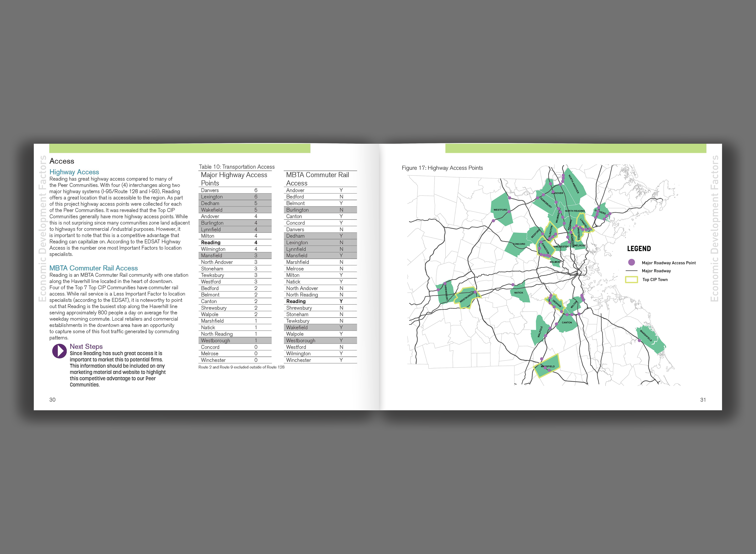Click page number 30
756x554 pixels.
tap(52, 399)
